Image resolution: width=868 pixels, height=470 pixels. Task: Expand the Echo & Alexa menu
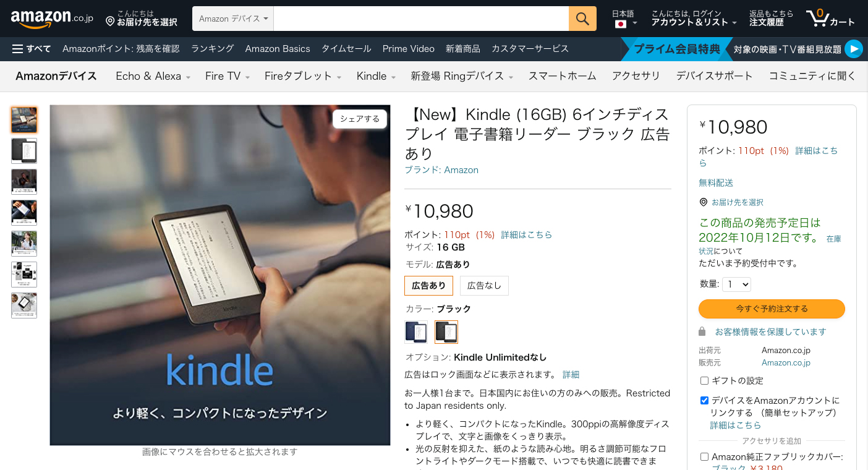point(153,76)
